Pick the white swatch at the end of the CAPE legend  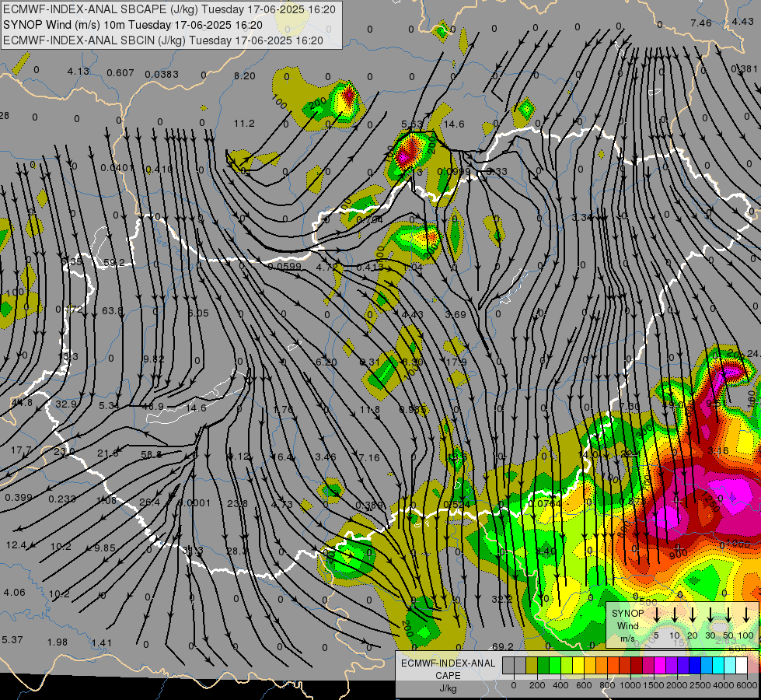point(742,665)
